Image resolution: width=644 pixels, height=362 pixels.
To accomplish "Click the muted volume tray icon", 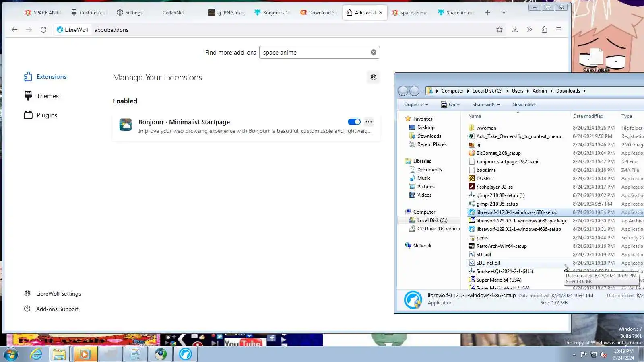I will pos(604,354).
